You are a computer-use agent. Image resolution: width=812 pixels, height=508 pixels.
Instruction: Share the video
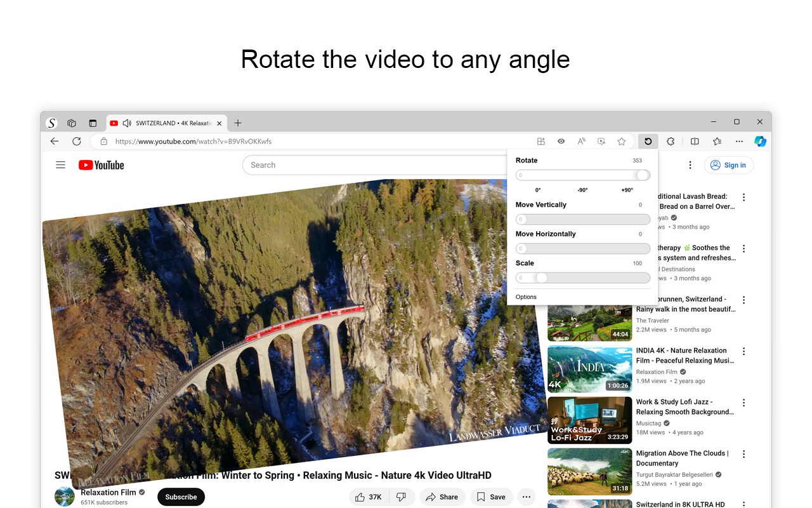[442, 497]
